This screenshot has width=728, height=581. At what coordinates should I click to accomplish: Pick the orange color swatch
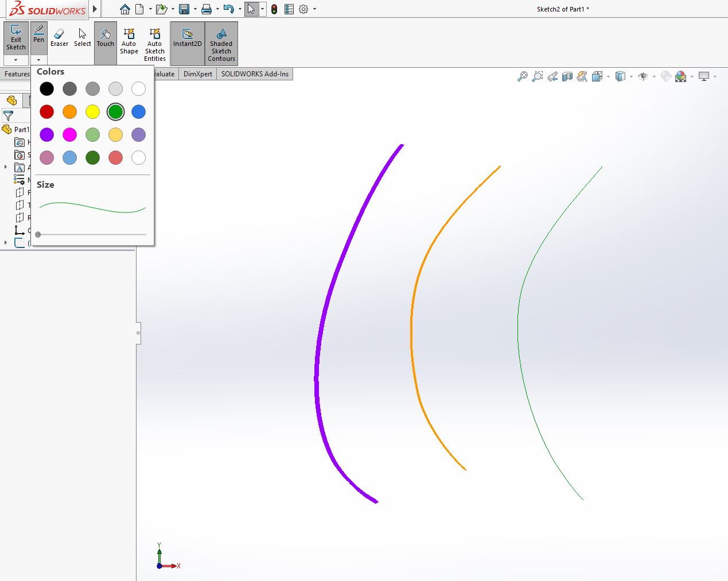(x=69, y=112)
